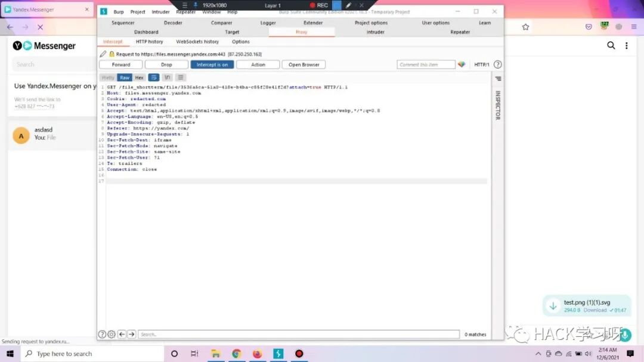
Task: Go to previous search match arrow
Action: coord(122,334)
